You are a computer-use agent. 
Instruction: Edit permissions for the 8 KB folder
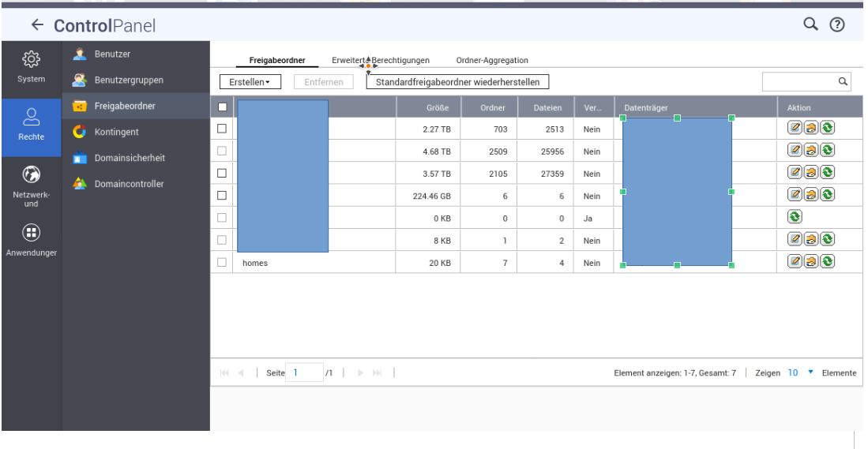[811, 239]
